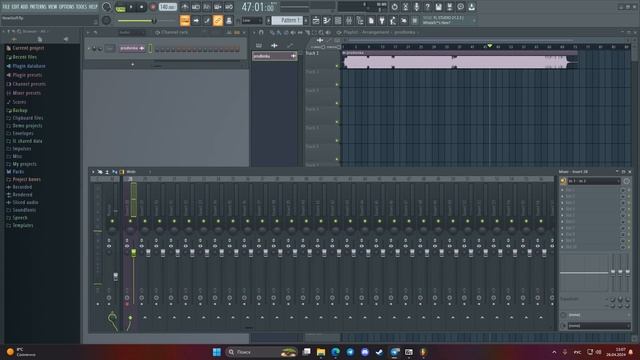Open File Explorer from the taskbar

click(321, 352)
